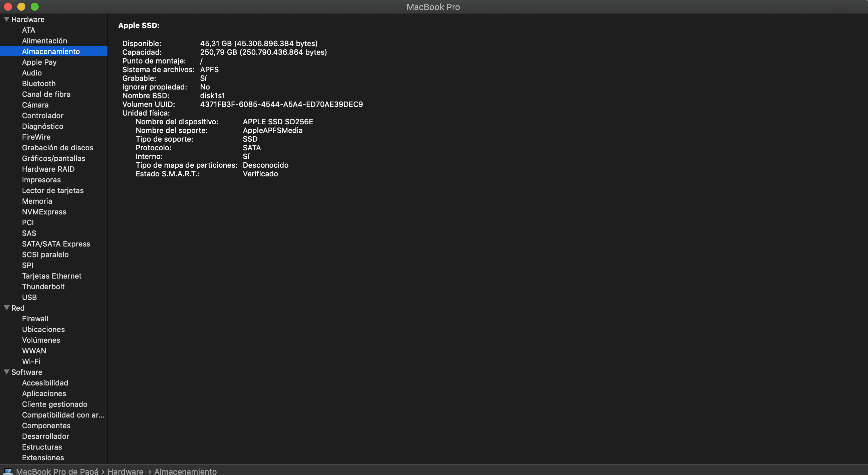Open the Gráficos/pantallas section

pos(53,158)
